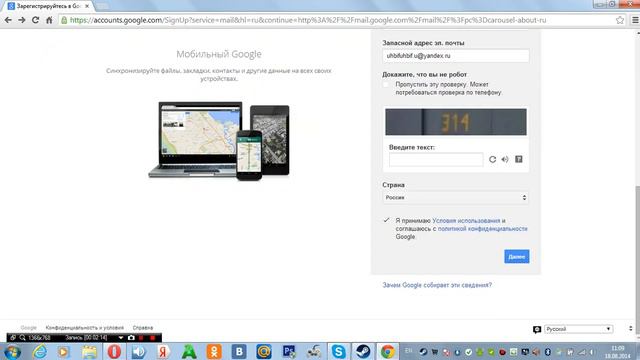Viewport: 640px width, 360px height.
Task: Open Windows Media Player taskbar icon
Action: point(63,351)
